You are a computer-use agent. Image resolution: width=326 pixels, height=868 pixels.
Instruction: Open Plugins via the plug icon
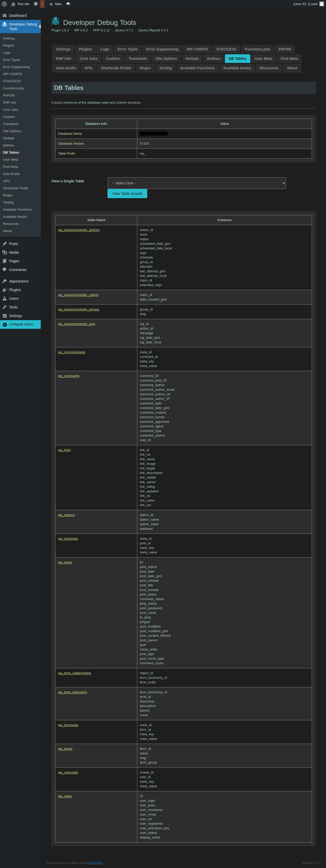[x=4, y=290]
